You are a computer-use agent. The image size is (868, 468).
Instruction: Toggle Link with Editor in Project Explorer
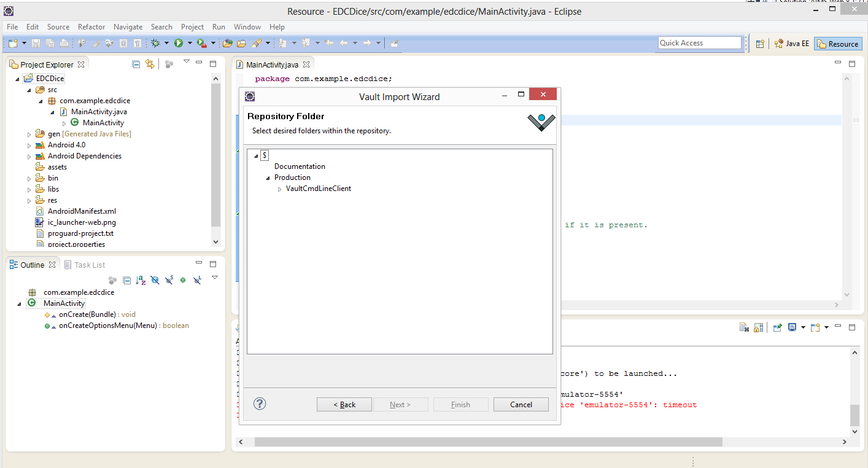[x=150, y=64]
